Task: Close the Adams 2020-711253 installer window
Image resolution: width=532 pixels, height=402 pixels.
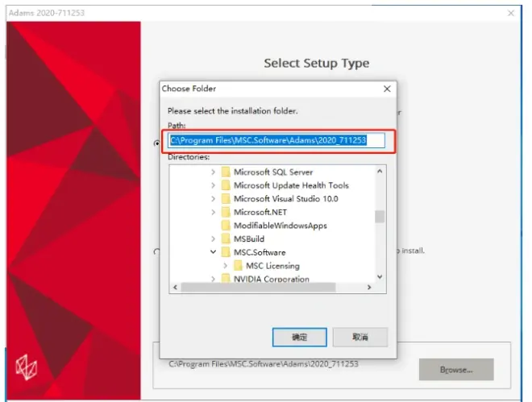Action: coord(511,13)
